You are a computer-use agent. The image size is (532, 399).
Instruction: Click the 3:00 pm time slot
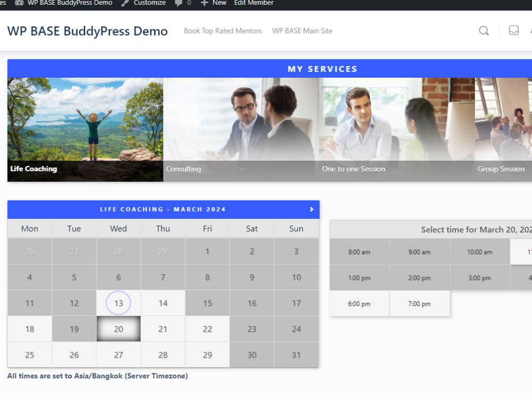coord(480,278)
